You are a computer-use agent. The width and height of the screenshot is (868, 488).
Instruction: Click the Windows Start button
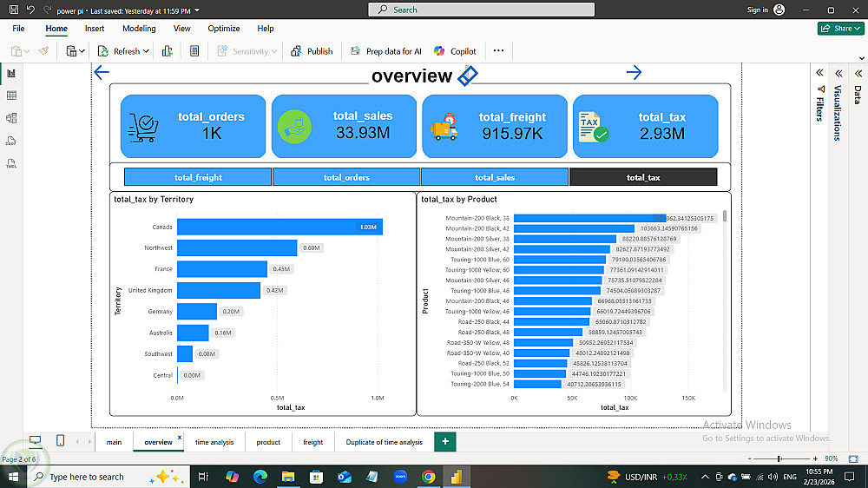click(13, 477)
